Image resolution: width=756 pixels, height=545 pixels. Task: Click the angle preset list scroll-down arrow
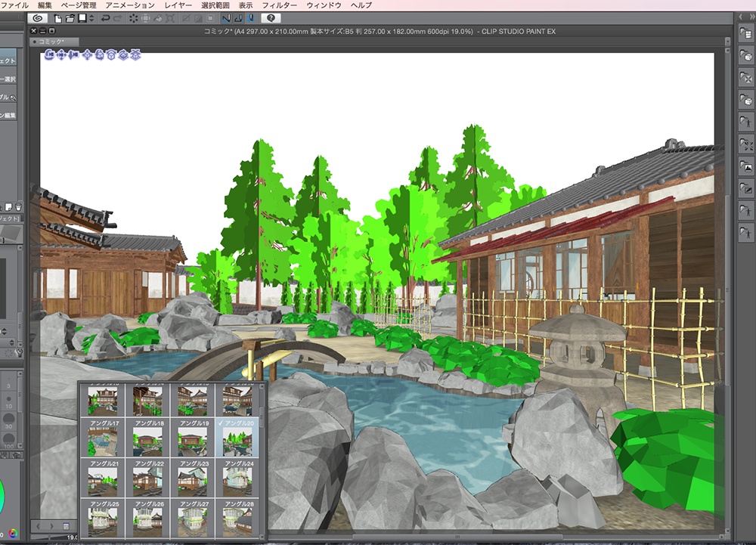click(x=262, y=536)
